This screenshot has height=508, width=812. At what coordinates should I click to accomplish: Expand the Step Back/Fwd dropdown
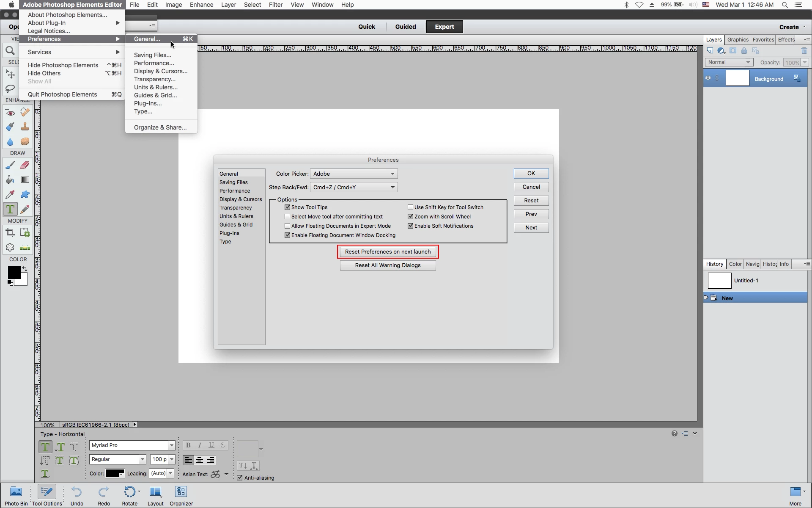tap(354, 187)
